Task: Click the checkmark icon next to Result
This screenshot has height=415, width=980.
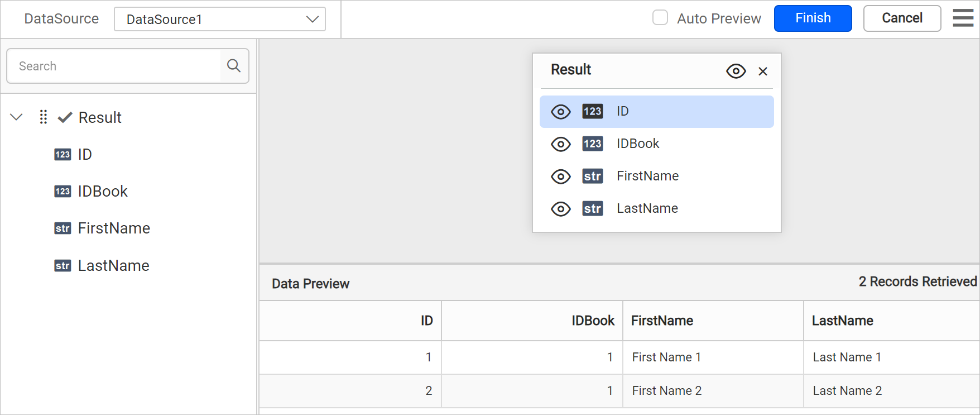Action: pyautogui.click(x=65, y=117)
